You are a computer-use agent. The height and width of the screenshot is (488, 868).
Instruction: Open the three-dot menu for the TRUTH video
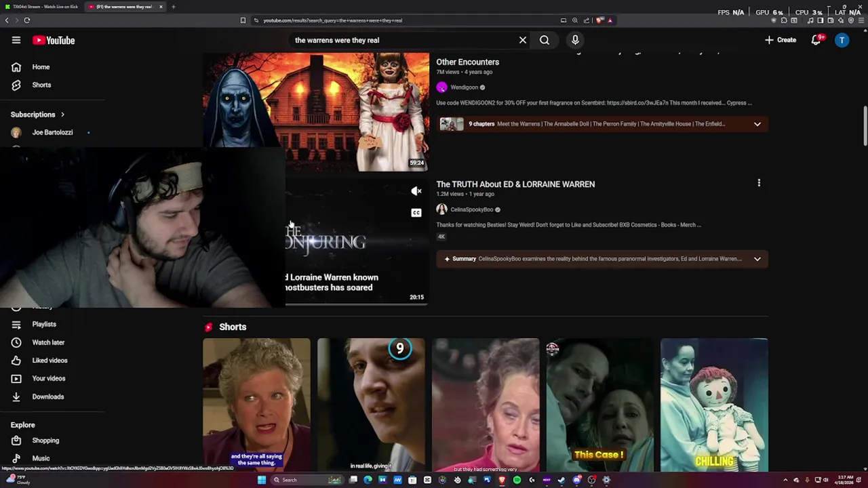coord(759,183)
